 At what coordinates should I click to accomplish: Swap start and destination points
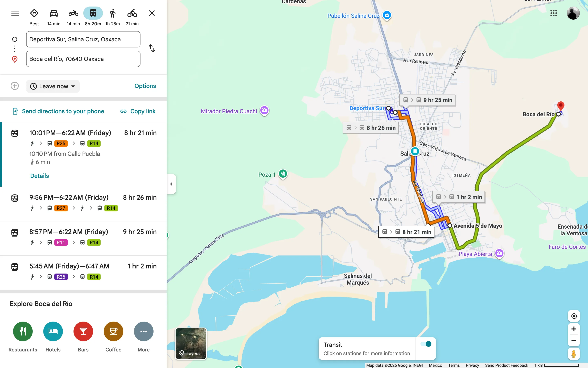click(152, 48)
